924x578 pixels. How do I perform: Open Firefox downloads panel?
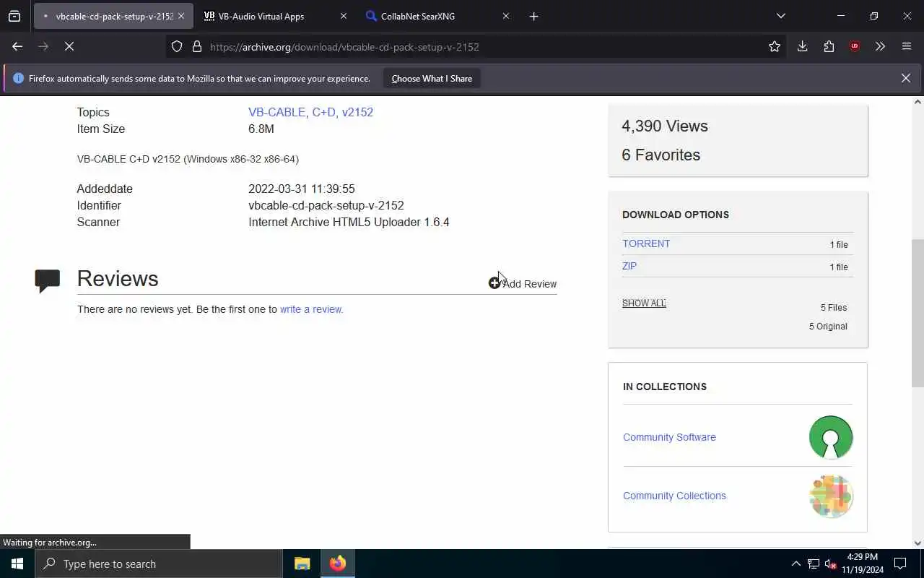click(802, 47)
